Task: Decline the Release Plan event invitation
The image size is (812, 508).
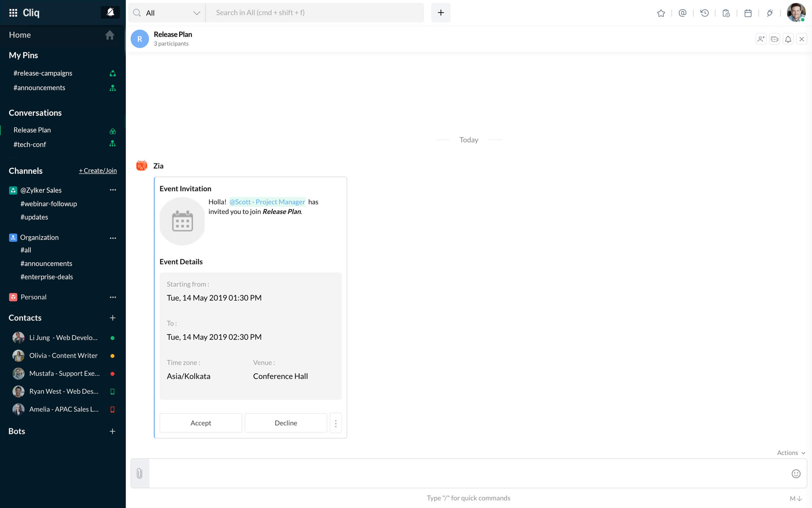Action: 285,422
